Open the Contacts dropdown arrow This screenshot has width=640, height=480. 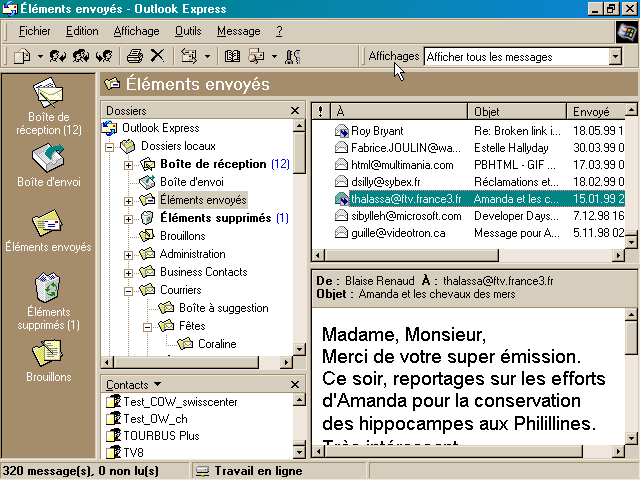click(158, 384)
